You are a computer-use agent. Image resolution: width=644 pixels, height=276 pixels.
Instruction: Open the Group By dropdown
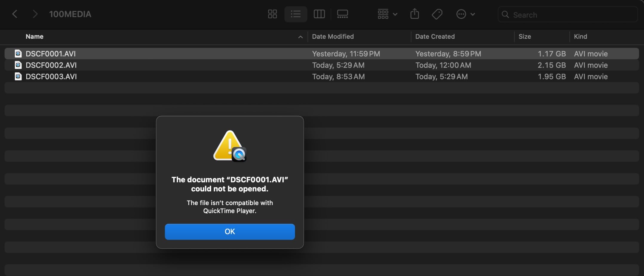387,14
